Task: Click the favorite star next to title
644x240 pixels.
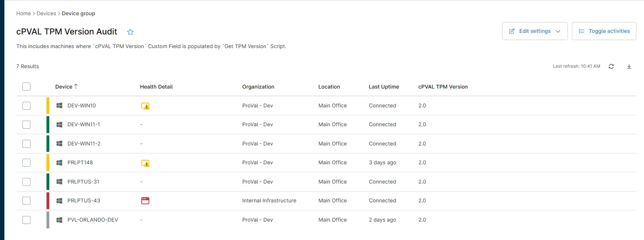Action: 130,32
